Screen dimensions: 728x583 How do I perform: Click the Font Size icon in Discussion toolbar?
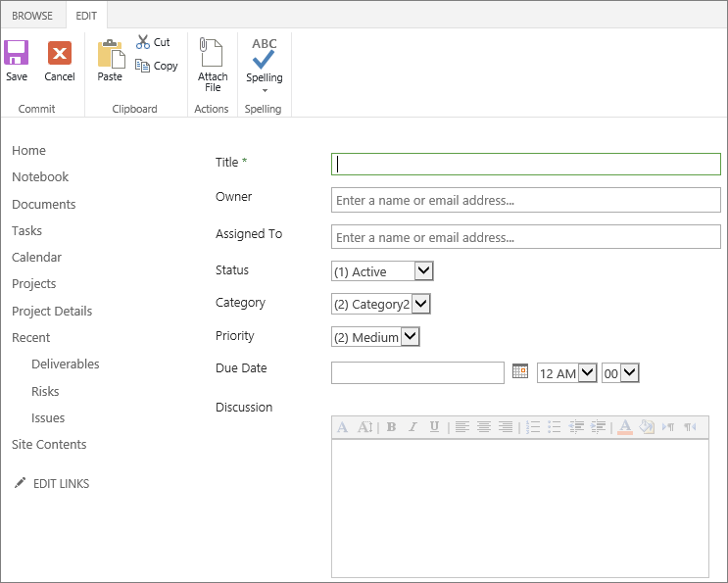pos(364,427)
